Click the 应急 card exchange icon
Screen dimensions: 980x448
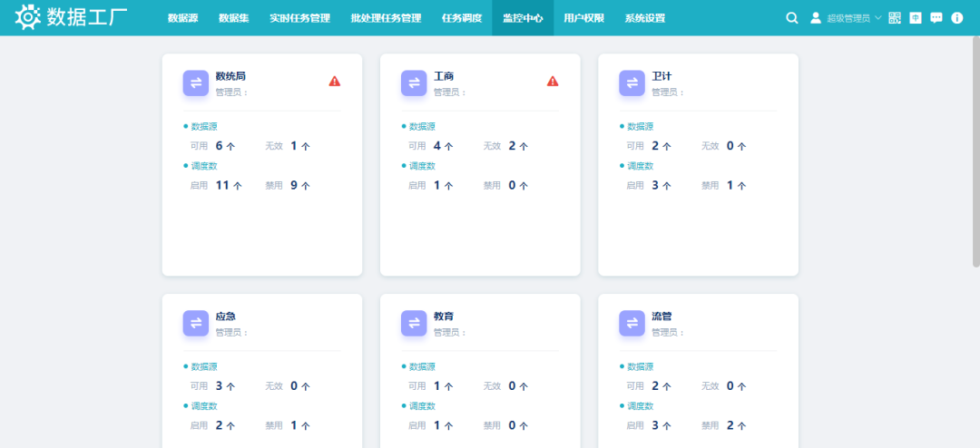coord(196,324)
